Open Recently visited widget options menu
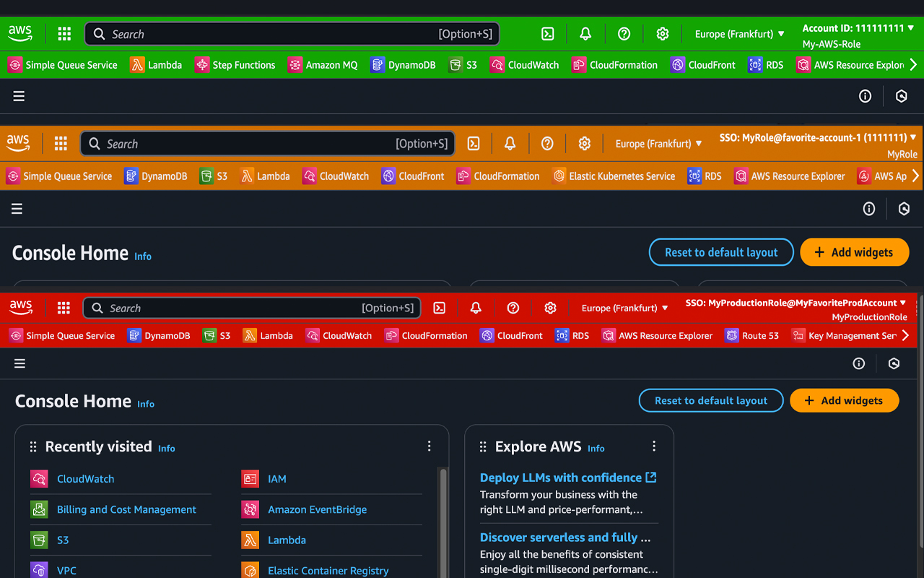Screen dimensions: 924x578 429,447
